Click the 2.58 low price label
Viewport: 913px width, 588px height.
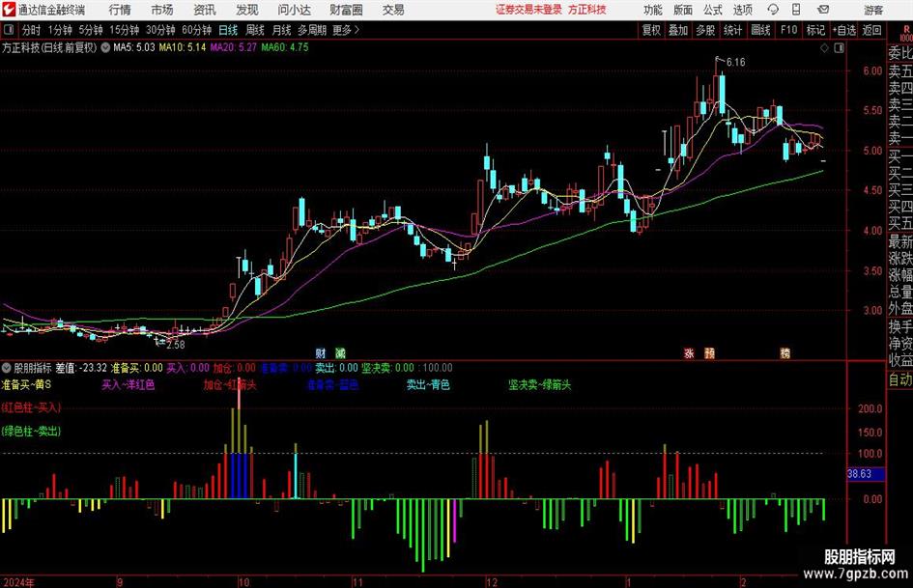pos(175,345)
